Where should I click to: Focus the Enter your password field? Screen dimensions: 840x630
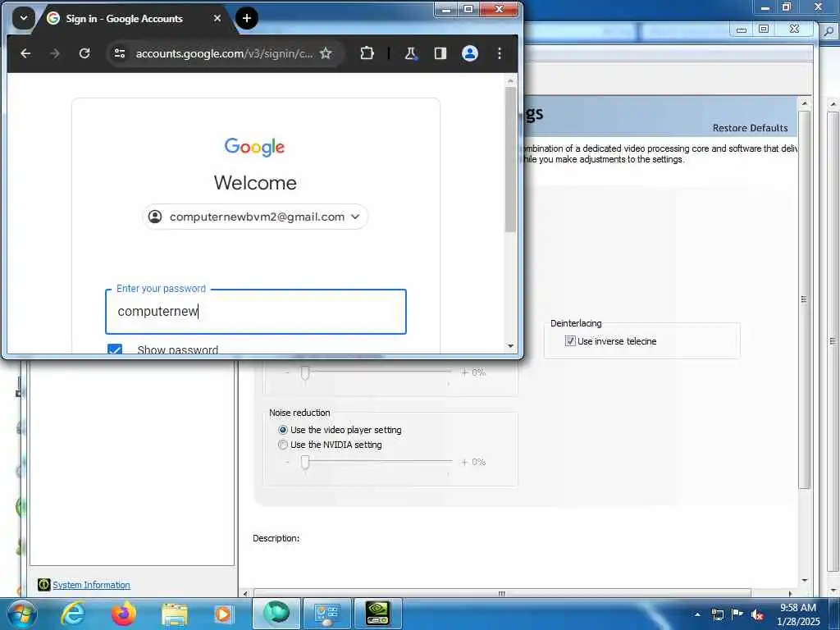pyautogui.click(x=256, y=311)
